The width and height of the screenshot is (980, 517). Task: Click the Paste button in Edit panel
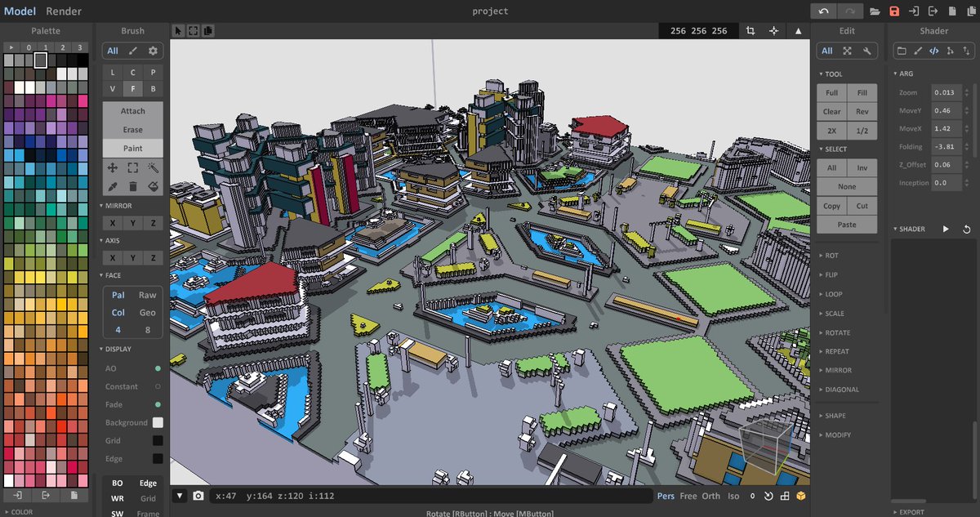846,225
